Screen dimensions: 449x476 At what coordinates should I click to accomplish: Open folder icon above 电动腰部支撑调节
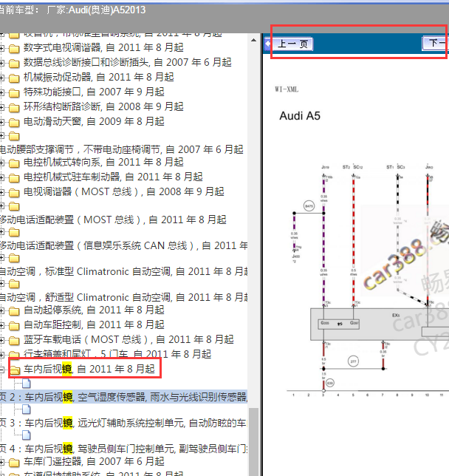click(x=14, y=136)
